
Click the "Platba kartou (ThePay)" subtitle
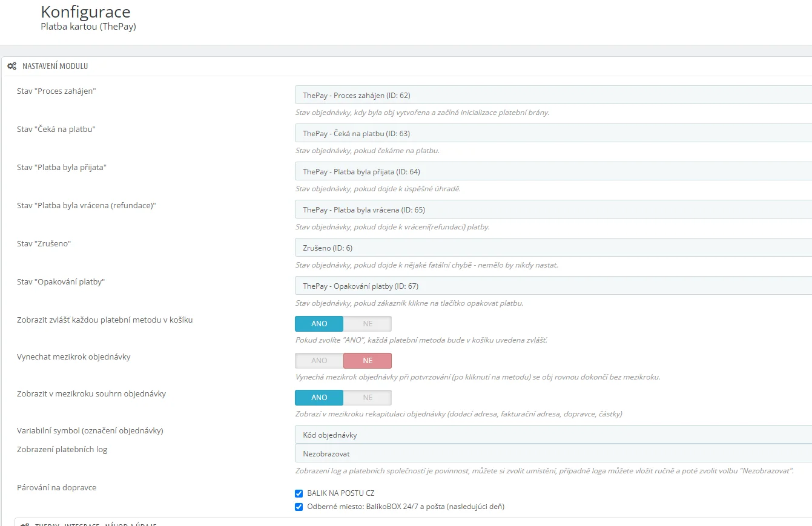[88, 27]
